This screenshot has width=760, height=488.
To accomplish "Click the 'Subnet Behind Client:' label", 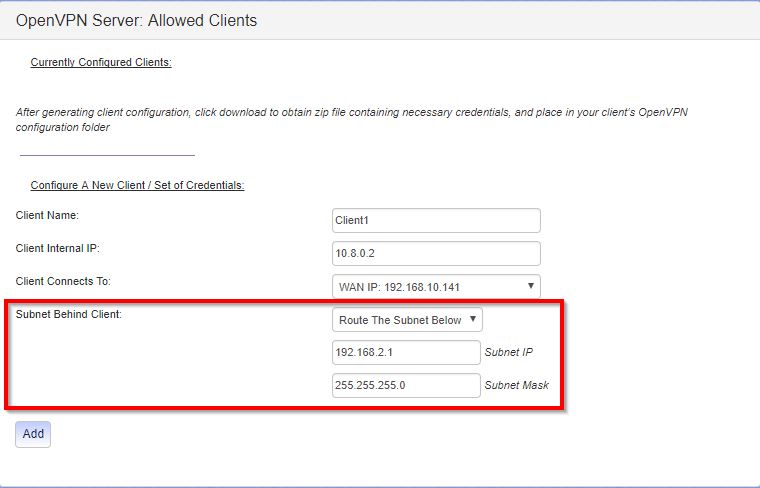I will click(x=69, y=314).
